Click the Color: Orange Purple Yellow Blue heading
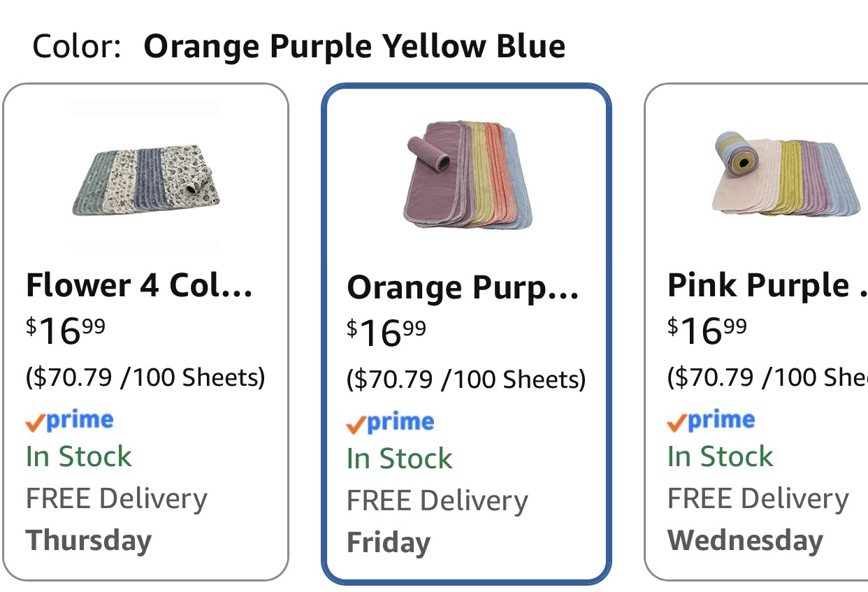868x592 pixels. click(x=299, y=47)
